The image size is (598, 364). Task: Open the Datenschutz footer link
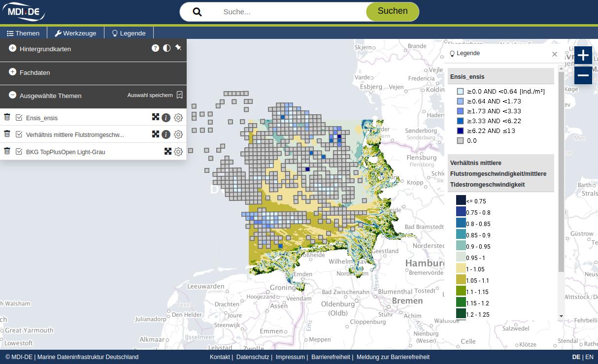252,357
